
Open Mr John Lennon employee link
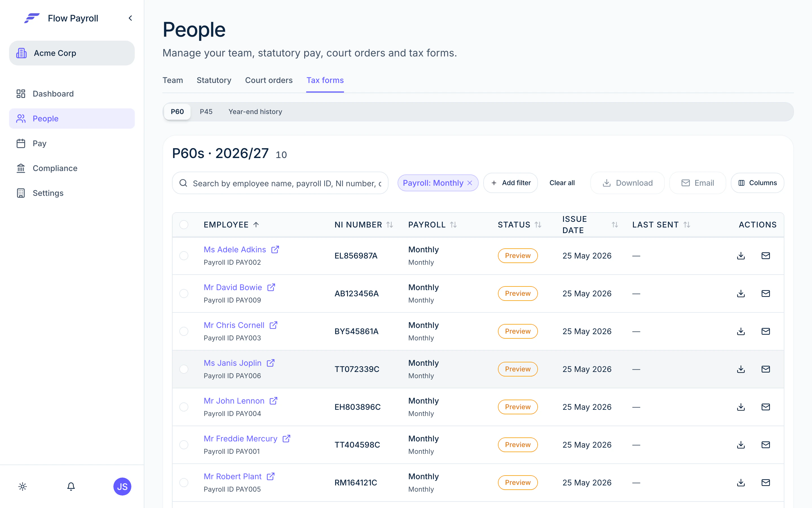coord(234,401)
